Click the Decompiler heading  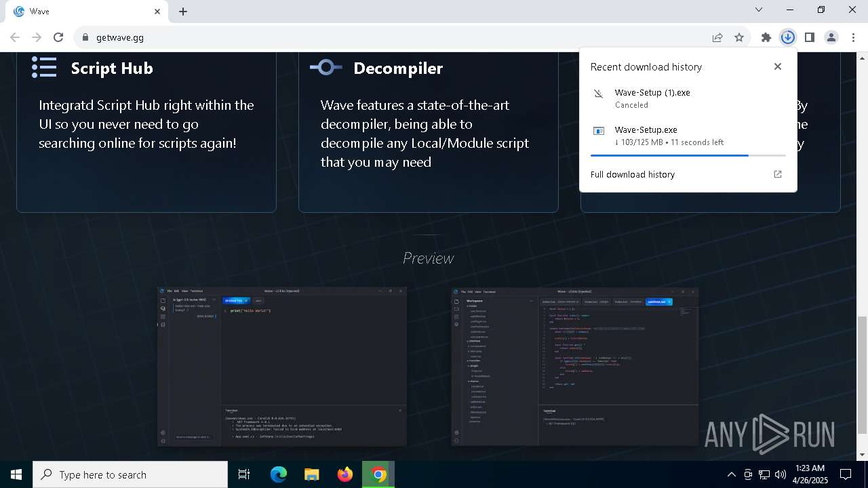[398, 68]
